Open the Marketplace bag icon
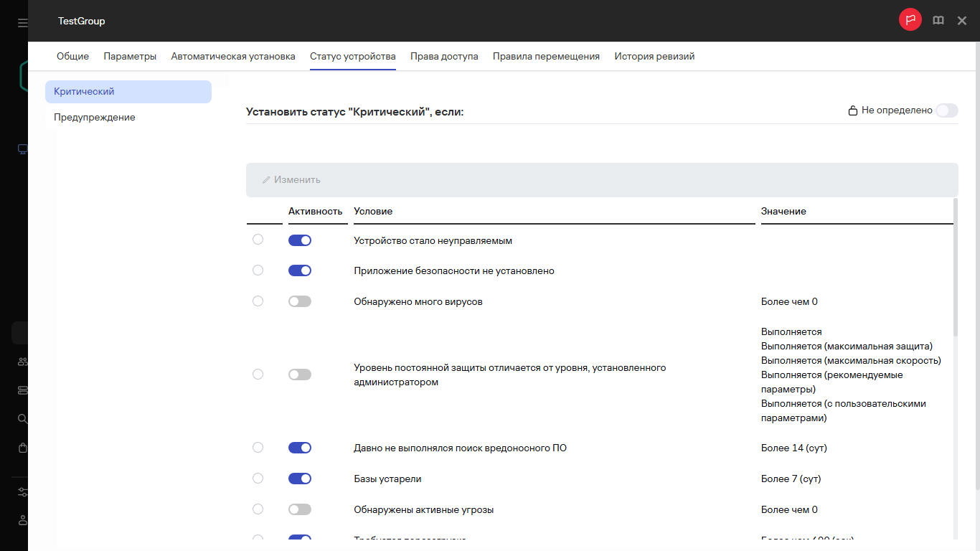 pyautogui.click(x=21, y=447)
